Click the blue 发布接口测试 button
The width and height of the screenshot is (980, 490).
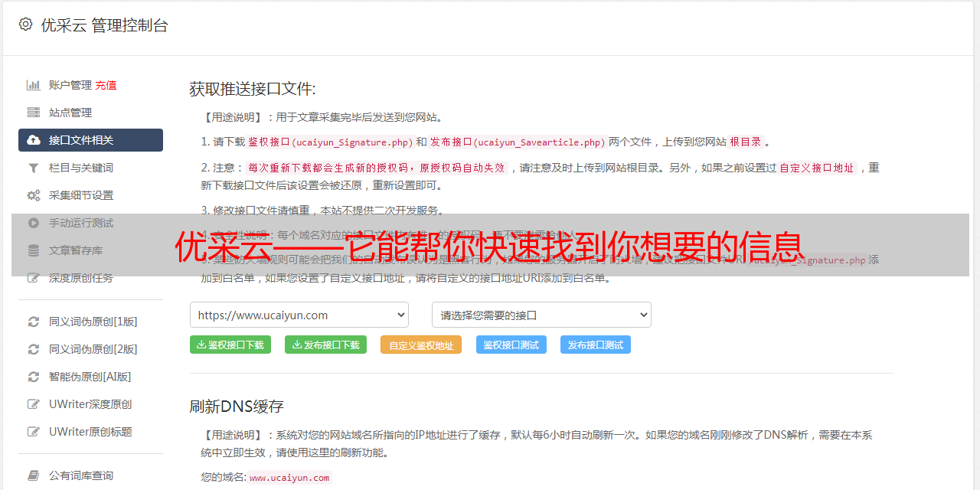tap(596, 345)
